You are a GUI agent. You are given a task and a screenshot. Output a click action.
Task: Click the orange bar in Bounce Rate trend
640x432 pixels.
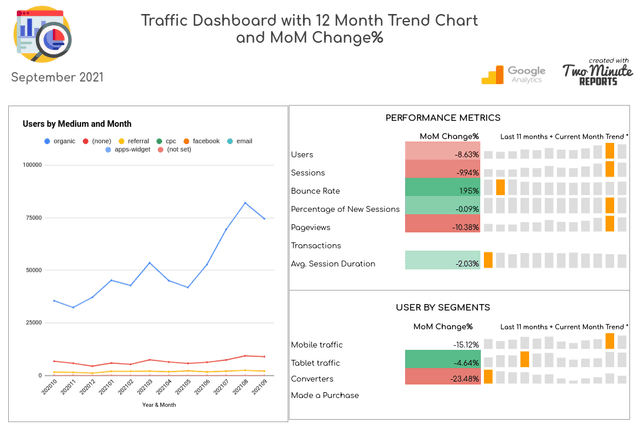[x=500, y=187]
